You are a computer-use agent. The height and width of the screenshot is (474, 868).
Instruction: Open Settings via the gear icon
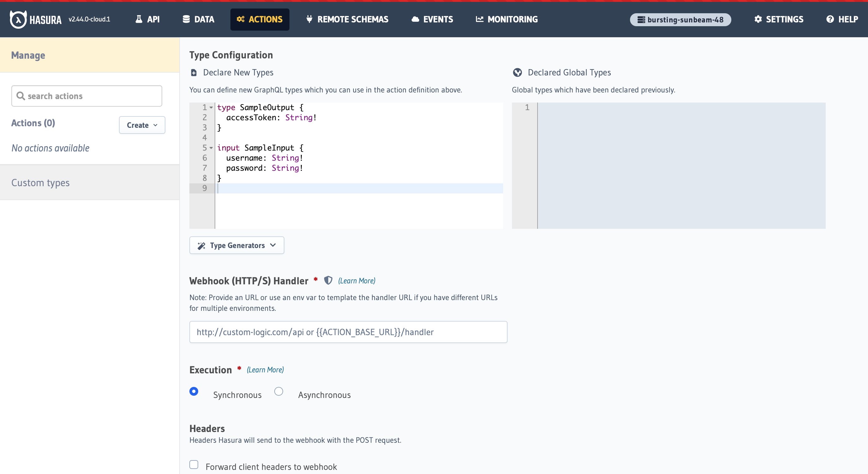[x=758, y=20]
